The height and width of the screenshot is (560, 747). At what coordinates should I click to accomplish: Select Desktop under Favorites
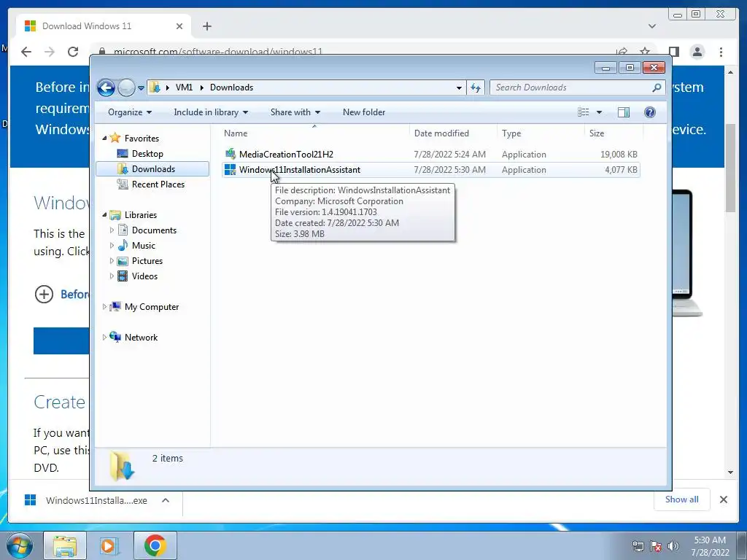pyautogui.click(x=147, y=154)
